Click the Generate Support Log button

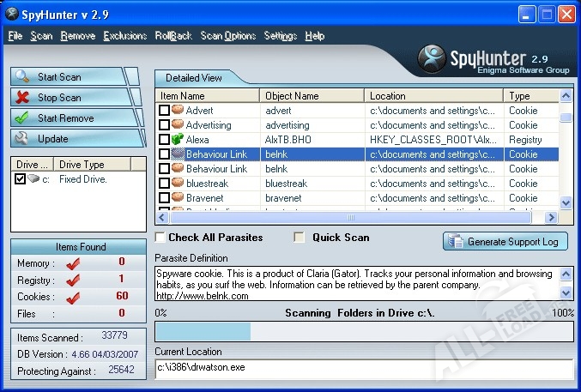(x=505, y=242)
